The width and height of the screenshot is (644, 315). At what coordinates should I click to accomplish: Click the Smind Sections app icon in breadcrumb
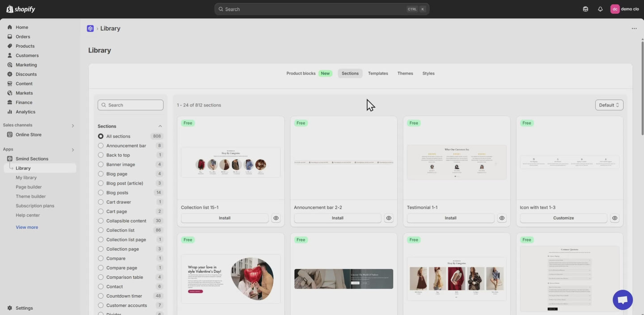(90, 29)
